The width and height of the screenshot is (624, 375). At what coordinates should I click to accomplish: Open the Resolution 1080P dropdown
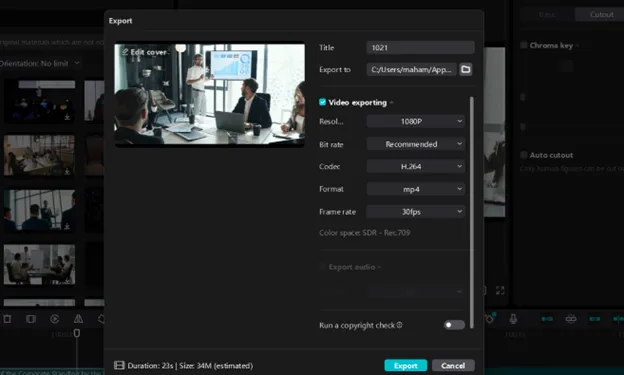[x=415, y=121]
